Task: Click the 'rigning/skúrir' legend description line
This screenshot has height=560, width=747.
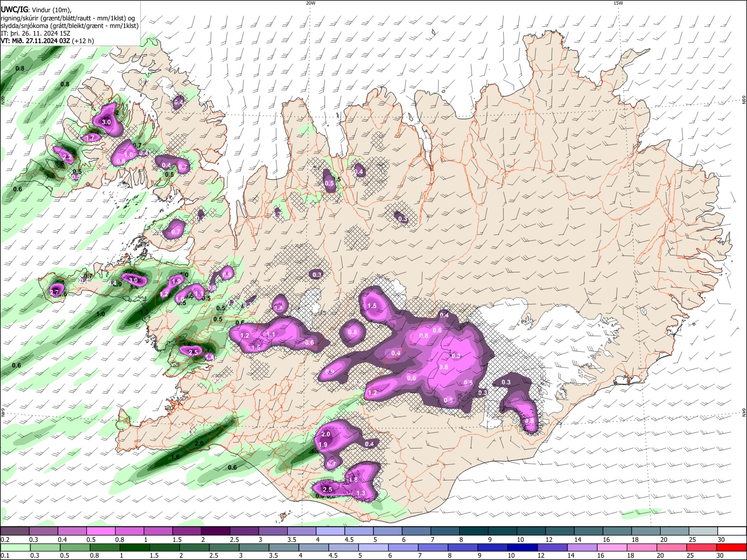Action: tap(67, 18)
